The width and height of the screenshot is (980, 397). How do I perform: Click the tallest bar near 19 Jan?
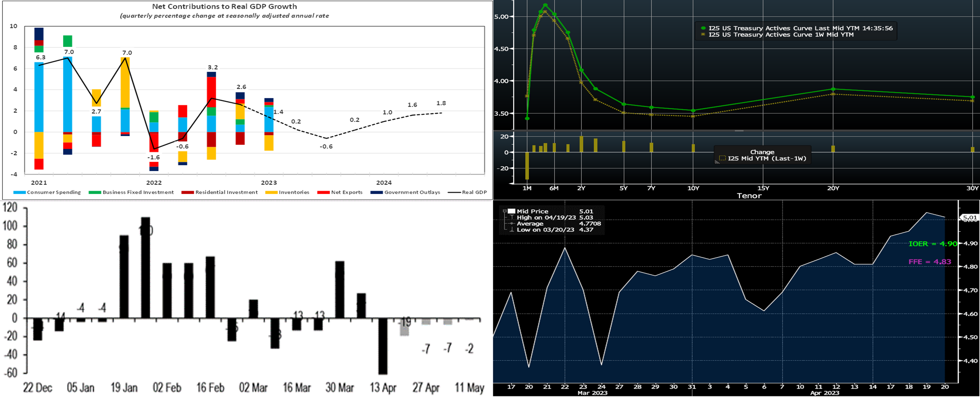[x=145, y=268]
